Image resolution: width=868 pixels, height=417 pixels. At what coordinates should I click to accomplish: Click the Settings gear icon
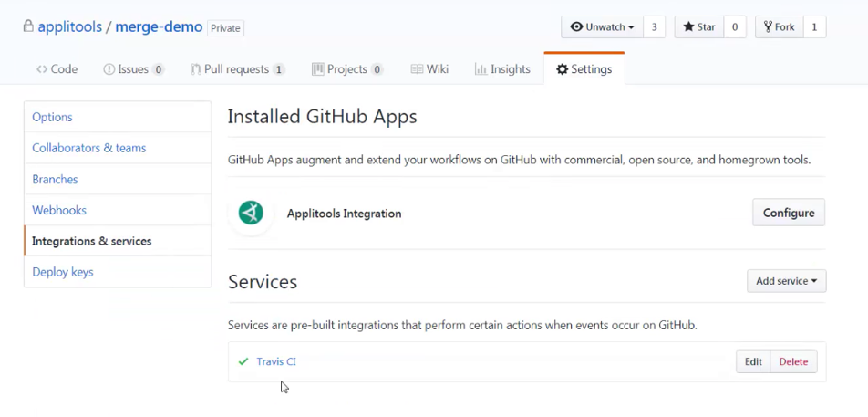pos(562,69)
